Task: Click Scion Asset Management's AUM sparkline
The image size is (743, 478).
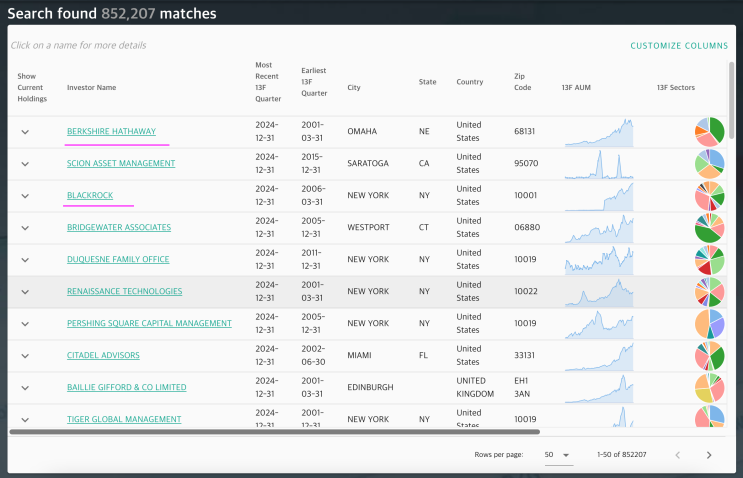Action: [599, 164]
